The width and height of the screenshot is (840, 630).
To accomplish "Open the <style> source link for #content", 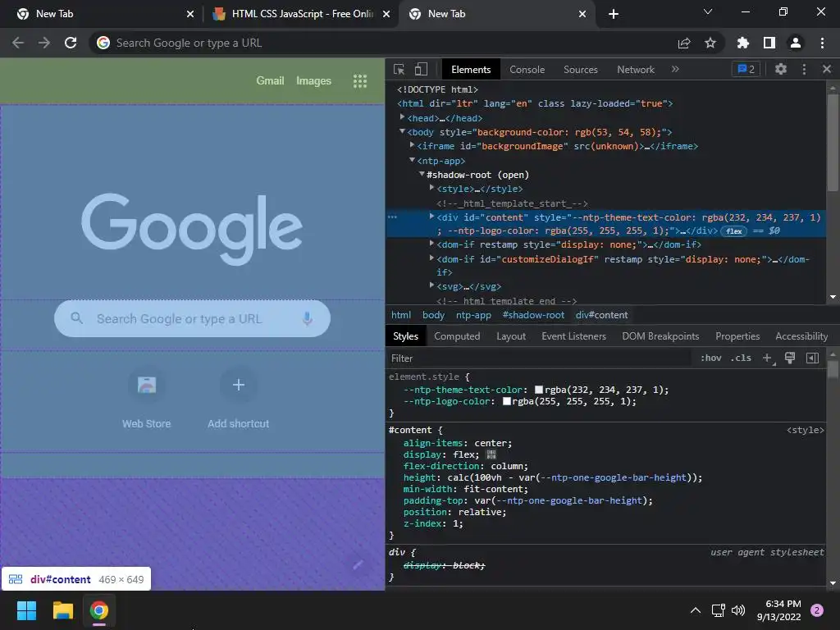I will [x=805, y=430].
